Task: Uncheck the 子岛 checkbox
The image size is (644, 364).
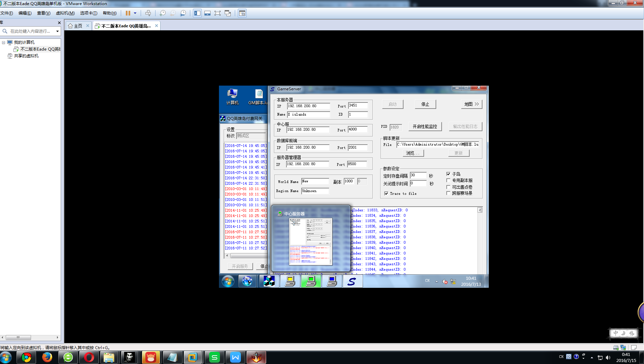Action: coord(448,174)
